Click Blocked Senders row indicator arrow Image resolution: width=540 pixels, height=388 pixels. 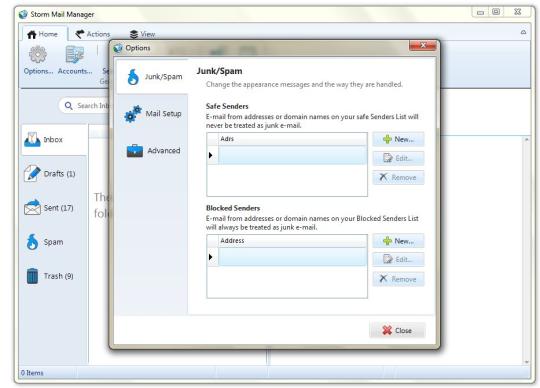pyautogui.click(x=211, y=257)
